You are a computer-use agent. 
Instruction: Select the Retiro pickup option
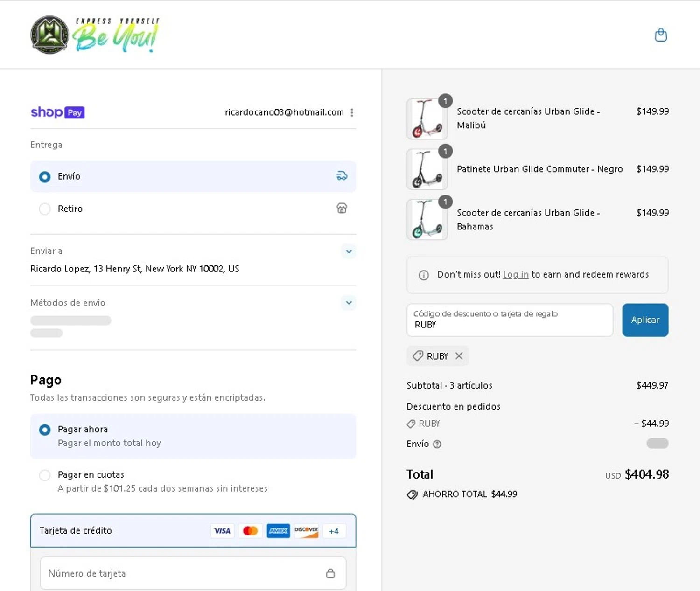pyautogui.click(x=193, y=209)
